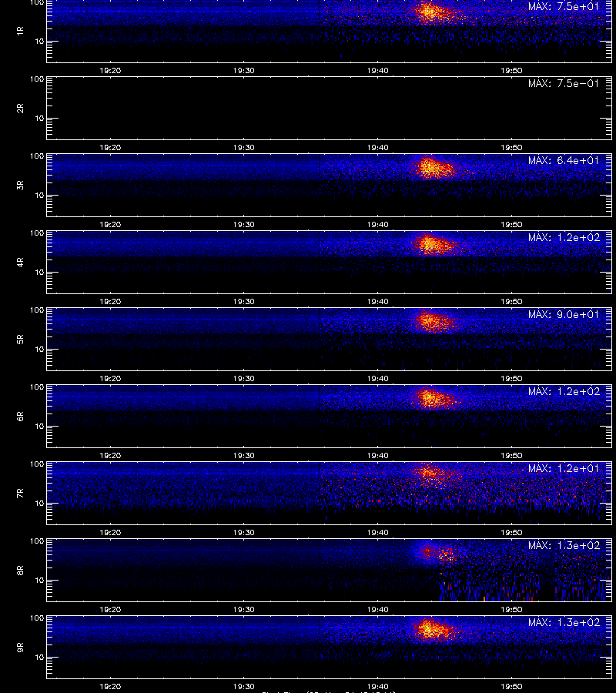The width and height of the screenshot is (616, 693).
Task: Select the MAX: 6.4e+01 readout in 3R
Action: point(564,160)
